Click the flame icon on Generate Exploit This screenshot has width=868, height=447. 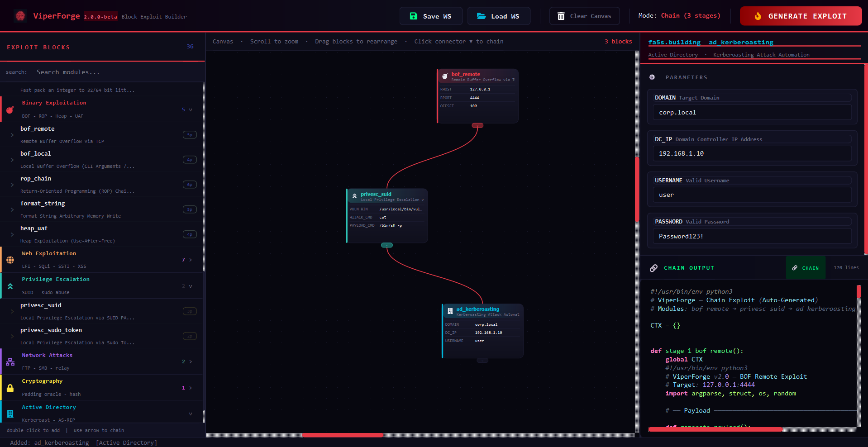(758, 16)
